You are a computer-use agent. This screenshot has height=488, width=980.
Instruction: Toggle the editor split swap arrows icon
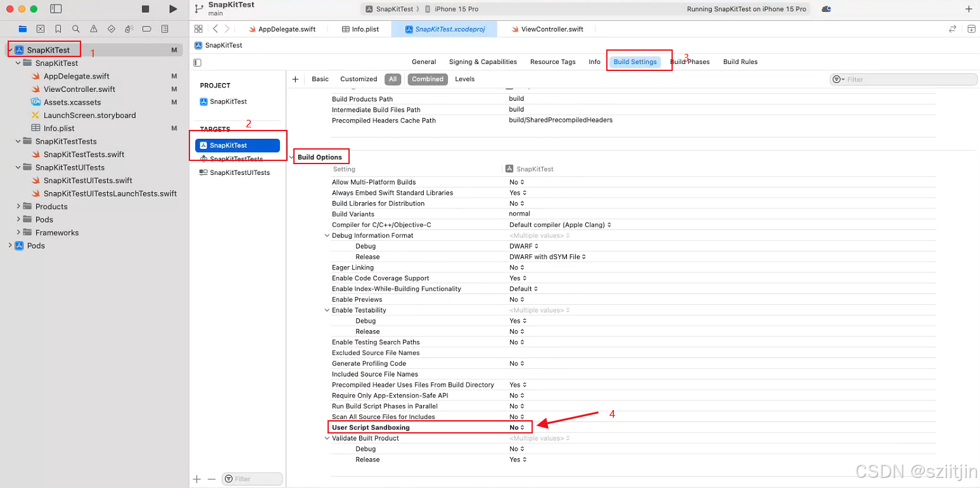(x=952, y=29)
